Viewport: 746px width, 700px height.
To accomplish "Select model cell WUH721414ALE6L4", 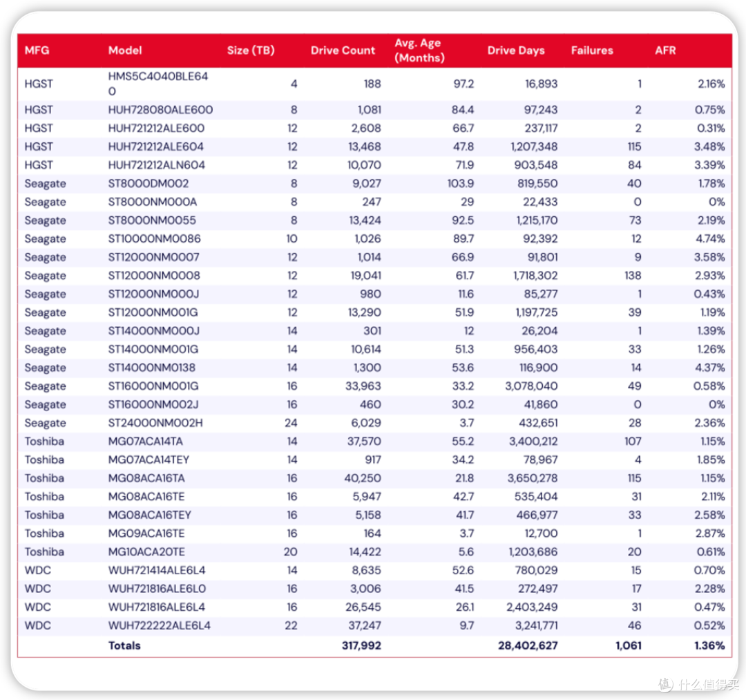I will click(157, 571).
